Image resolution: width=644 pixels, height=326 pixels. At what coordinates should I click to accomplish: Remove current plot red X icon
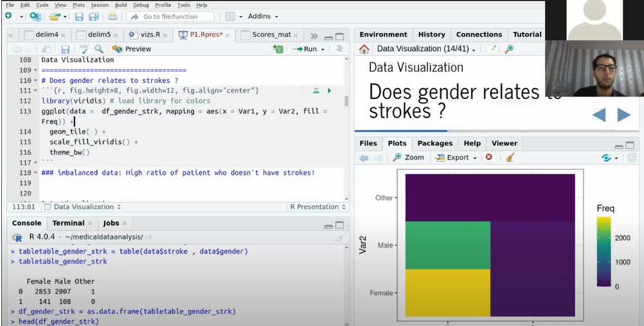(488, 157)
